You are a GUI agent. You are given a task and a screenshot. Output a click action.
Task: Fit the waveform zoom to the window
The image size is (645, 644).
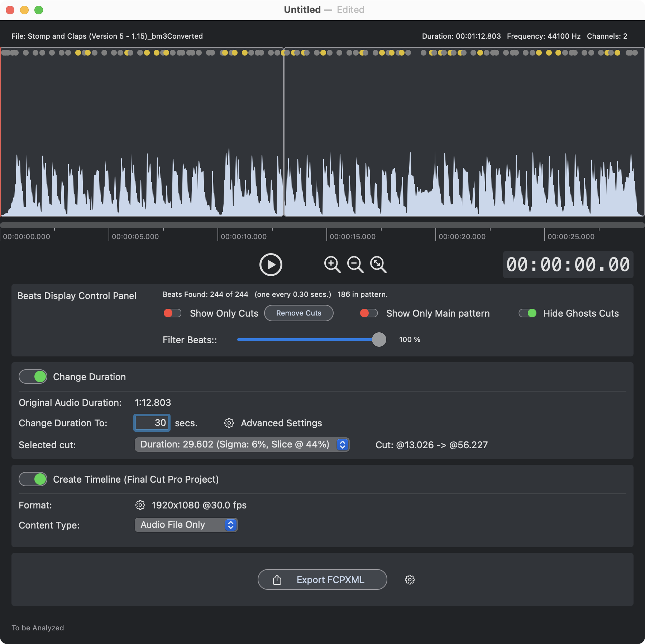pyautogui.click(x=378, y=265)
